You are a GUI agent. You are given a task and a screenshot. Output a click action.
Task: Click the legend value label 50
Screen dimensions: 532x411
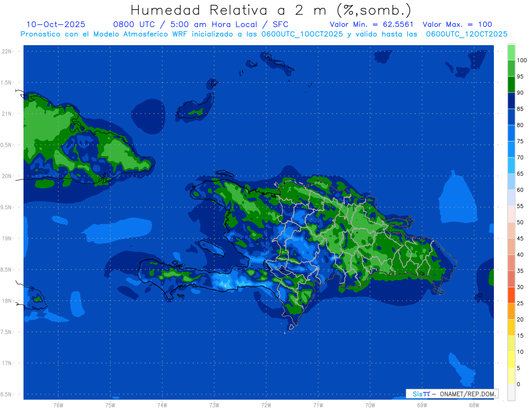pos(520,222)
